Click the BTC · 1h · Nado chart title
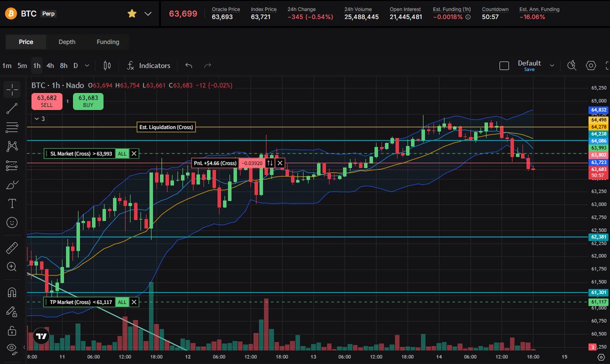 58,85
